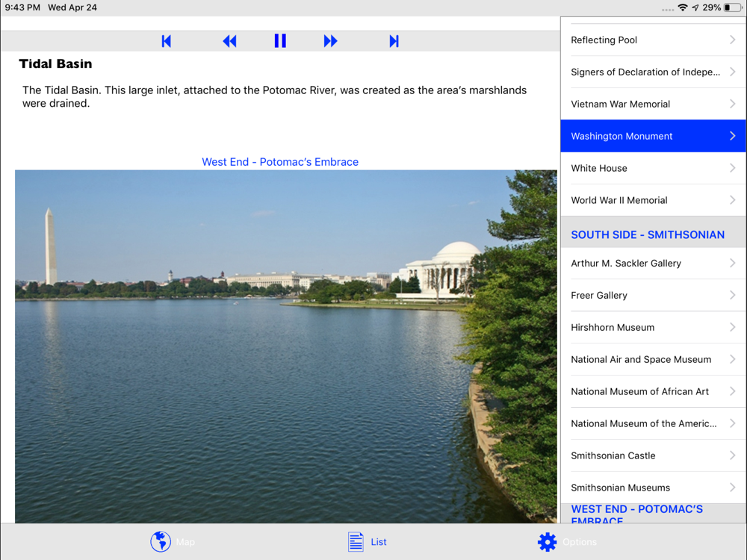Tap the Tidal Basin heading
747x560 pixels.
click(x=55, y=63)
